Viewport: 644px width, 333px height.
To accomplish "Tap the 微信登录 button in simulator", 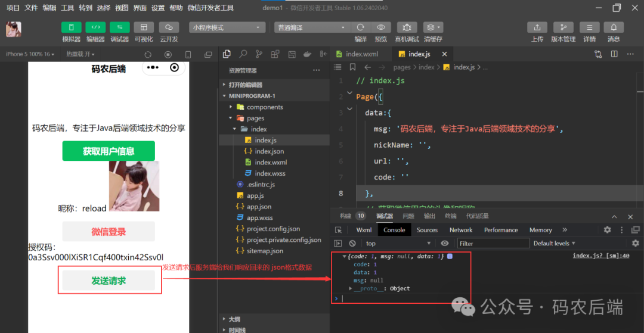I will 109,231.
